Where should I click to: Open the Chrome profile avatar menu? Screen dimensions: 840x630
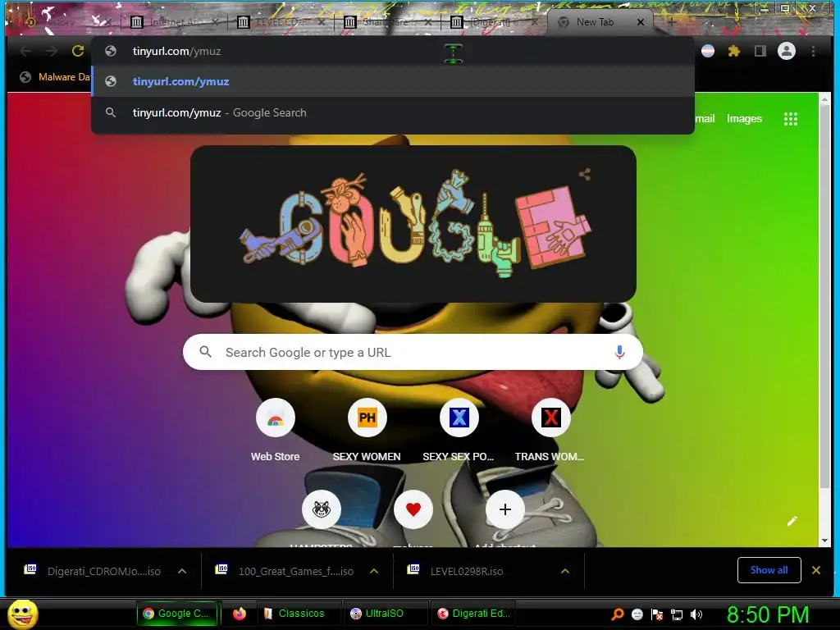(x=787, y=51)
